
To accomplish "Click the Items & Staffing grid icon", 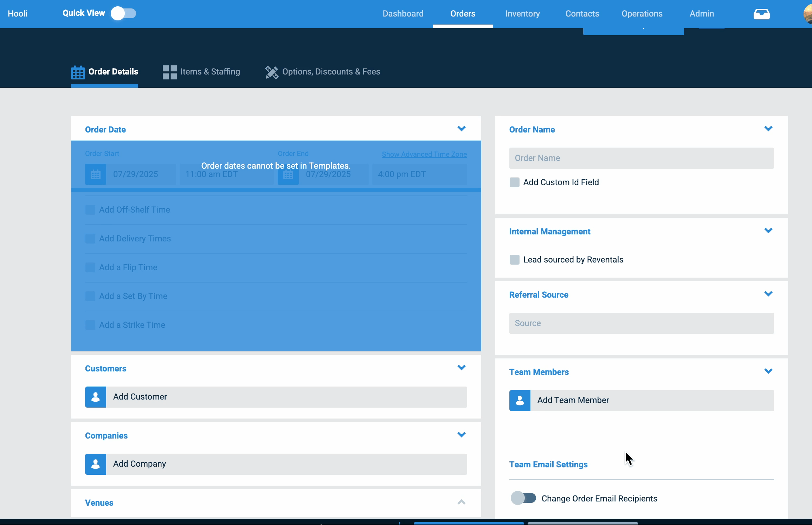I will (169, 72).
